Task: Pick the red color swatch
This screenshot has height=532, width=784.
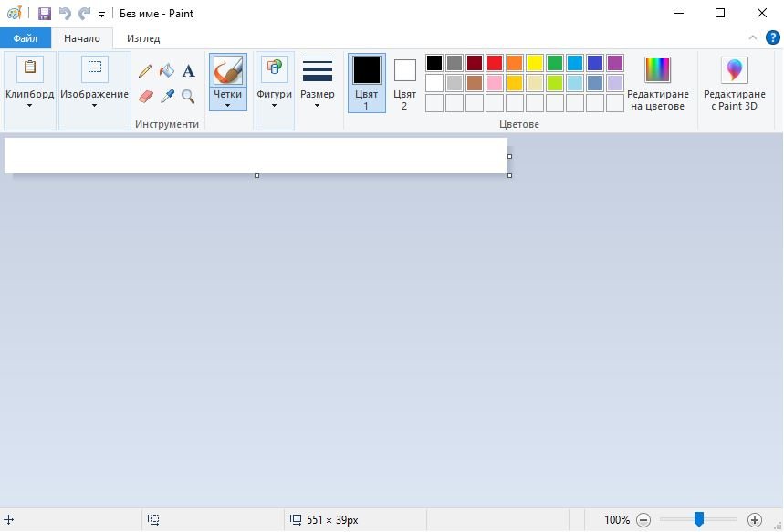Action: (495, 63)
